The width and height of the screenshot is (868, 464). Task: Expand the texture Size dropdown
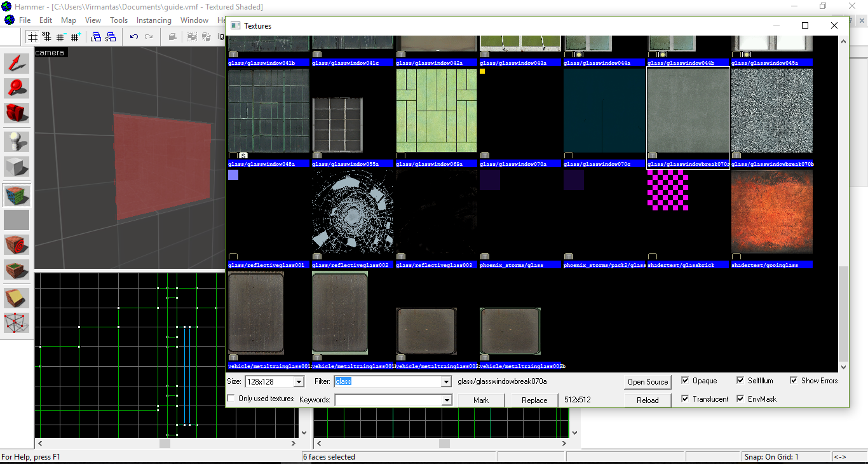click(298, 382)
